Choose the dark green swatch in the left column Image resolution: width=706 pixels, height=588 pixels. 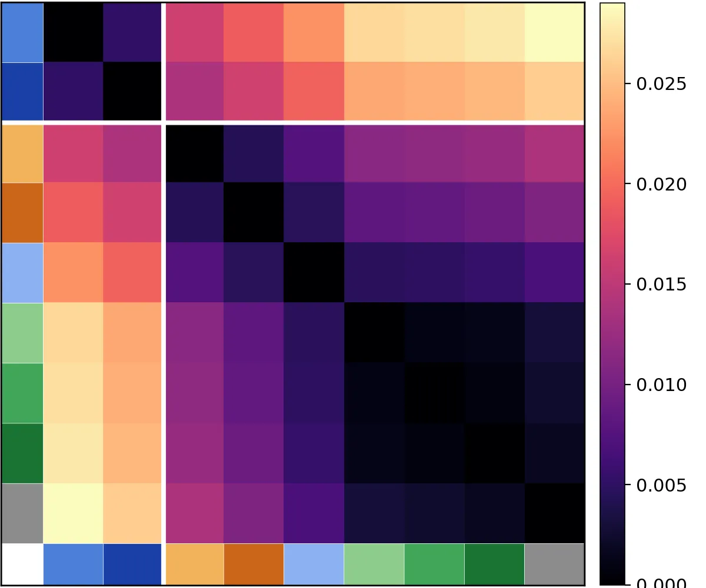pos(22,453)
